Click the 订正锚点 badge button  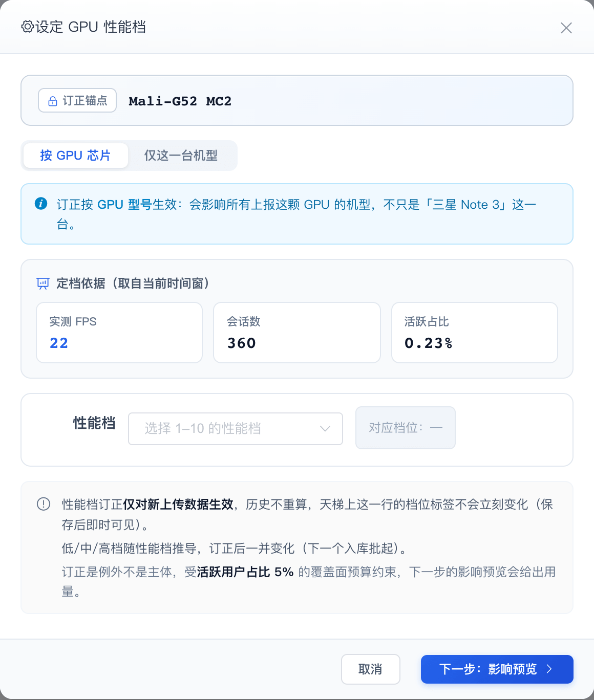(x=77, y=101)
